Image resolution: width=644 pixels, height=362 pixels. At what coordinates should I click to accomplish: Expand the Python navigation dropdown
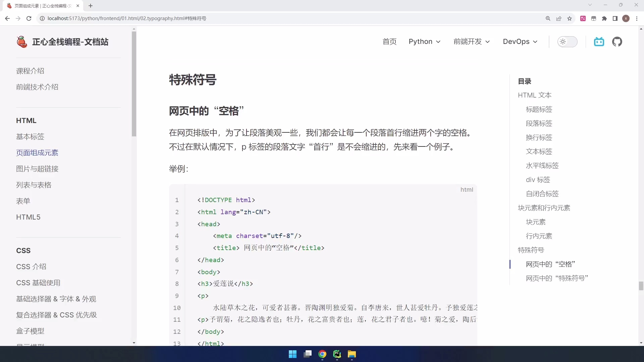click(424, 42)
